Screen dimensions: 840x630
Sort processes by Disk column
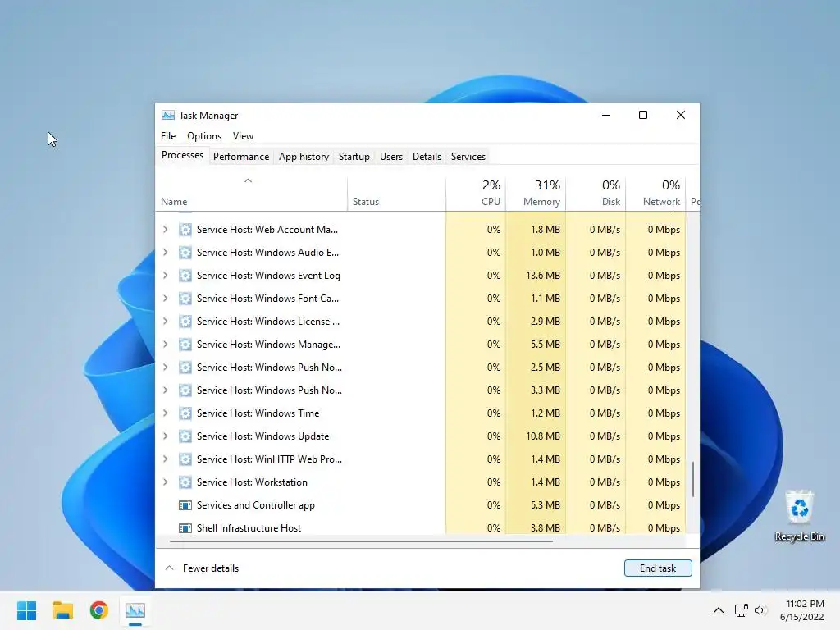596,194
